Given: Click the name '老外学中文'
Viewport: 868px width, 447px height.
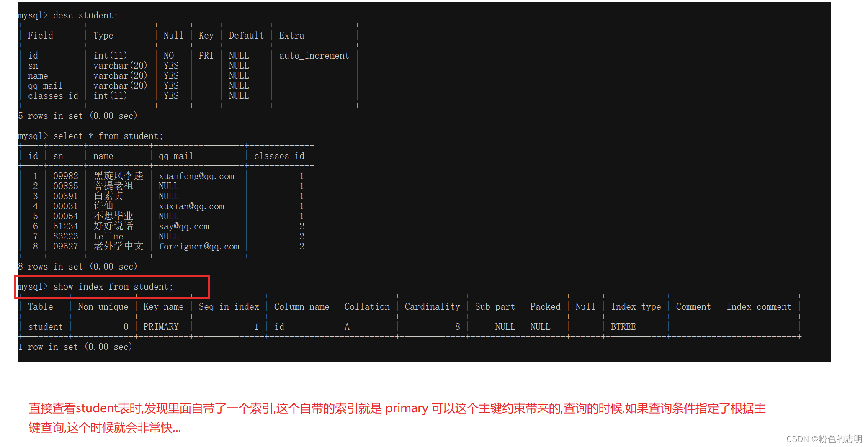Looking at the screenshot, I should (118, 246).
